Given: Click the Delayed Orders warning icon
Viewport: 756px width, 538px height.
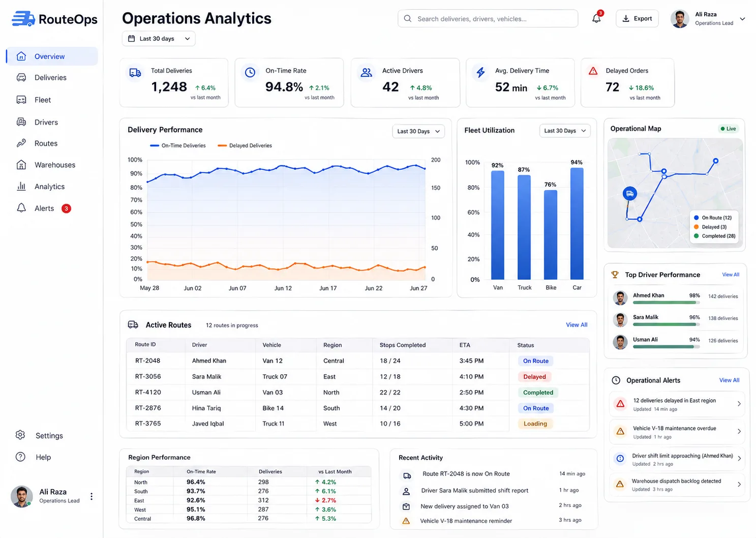Looking at the screenshot, I should click(x=593, y=71).
